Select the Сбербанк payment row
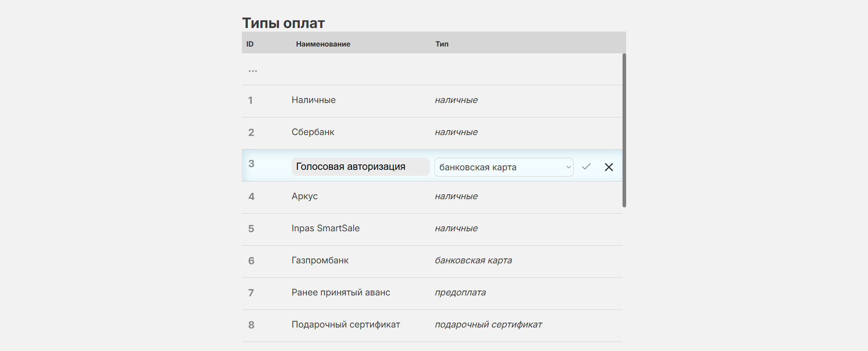Viewport: 868px width, 351px height. 313,132
